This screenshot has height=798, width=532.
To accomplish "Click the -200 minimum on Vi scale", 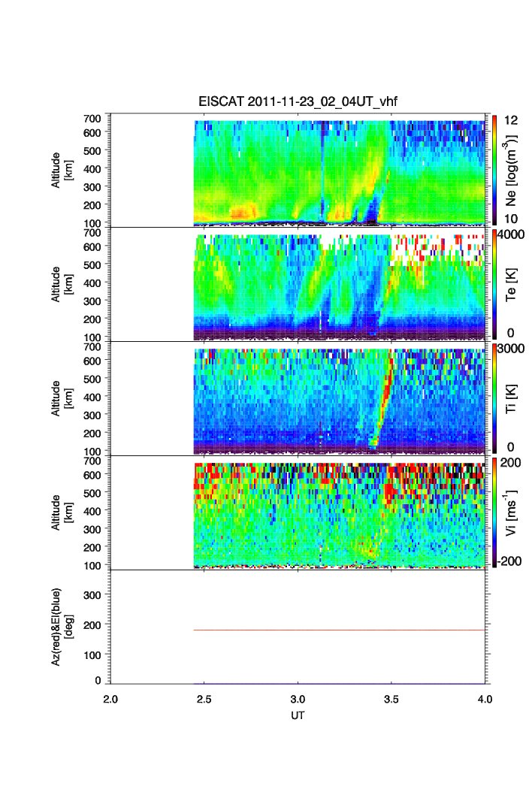I will (x=509, y=561).
